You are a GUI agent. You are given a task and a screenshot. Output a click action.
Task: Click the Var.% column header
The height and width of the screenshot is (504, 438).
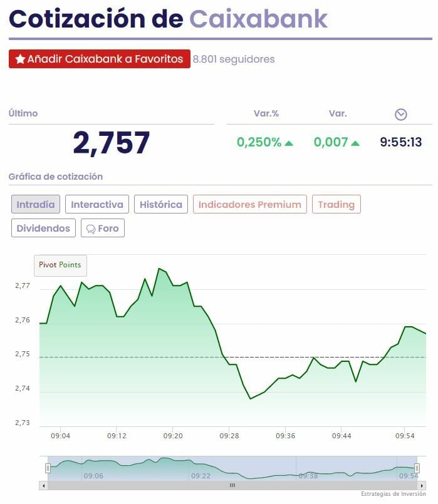coord(266,113)
